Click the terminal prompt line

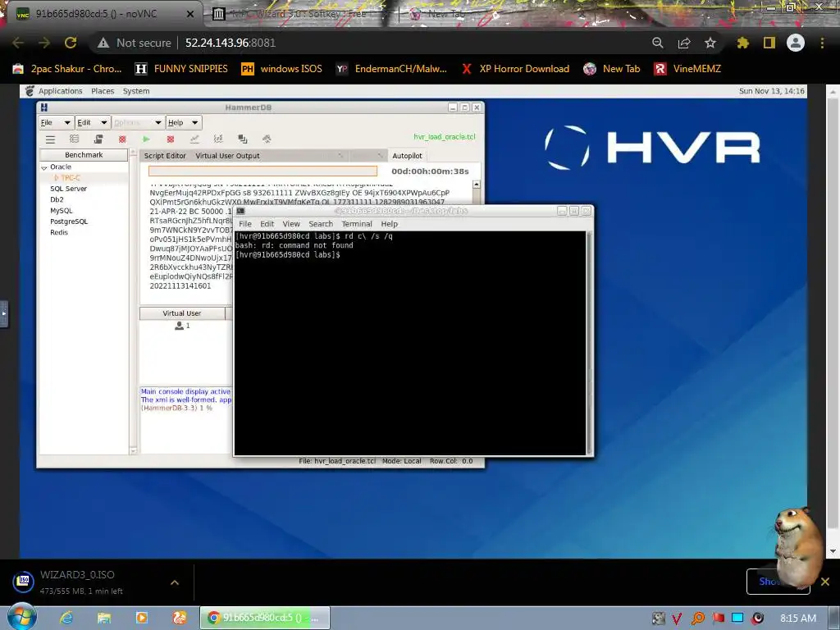(288, 255)
